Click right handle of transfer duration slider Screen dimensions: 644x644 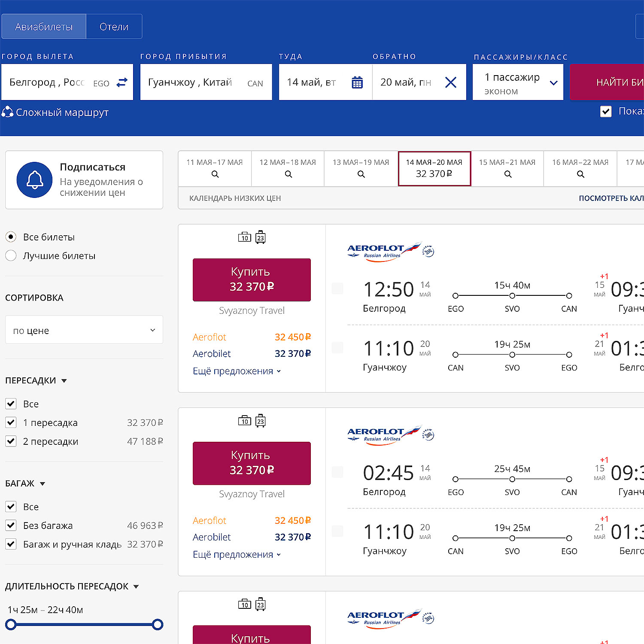[158, 624]
